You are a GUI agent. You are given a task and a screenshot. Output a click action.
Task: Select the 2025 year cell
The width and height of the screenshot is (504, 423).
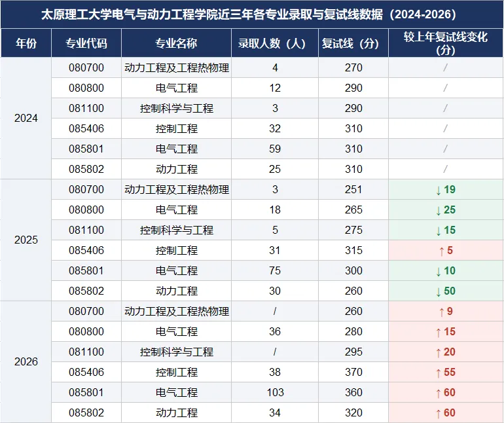point(26,240)
